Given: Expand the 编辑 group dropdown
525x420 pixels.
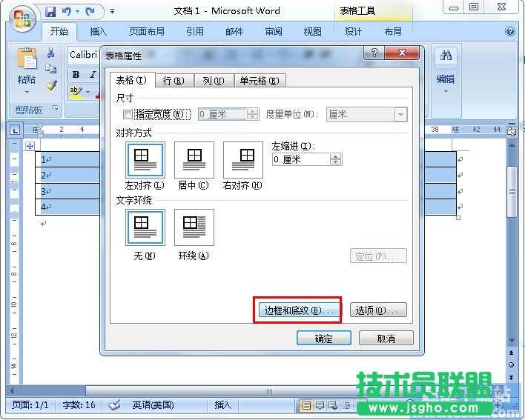Looking at the screenshot, I should click(x=446, y=92).
